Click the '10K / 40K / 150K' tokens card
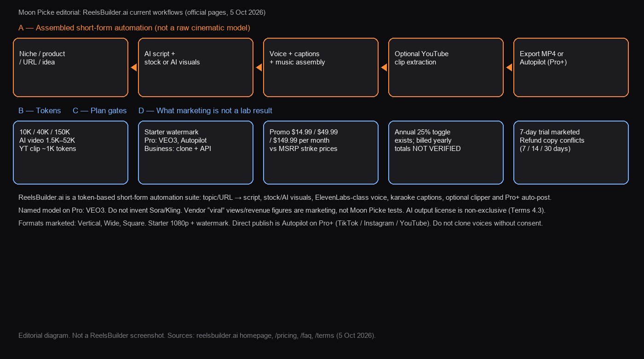Image resolution: width=644 pixels, height=359 pixels. coord(70,152)
